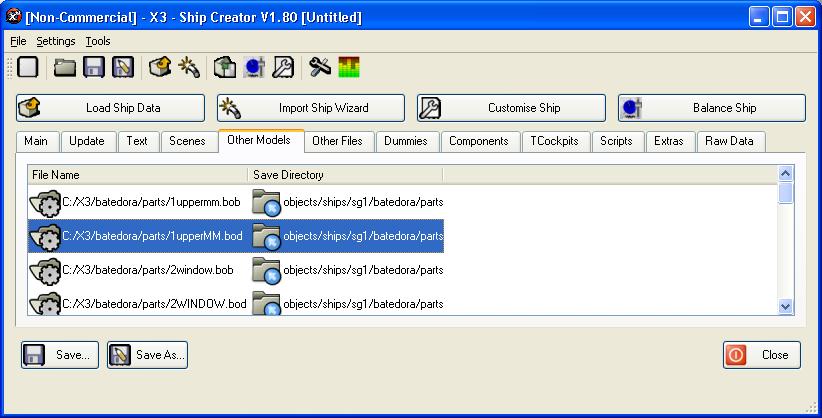Image resolution: width=822 pixels, height=418 pixels.
Task: Click the Save As pencil toolbar icon
Action: tap(123, 67)
